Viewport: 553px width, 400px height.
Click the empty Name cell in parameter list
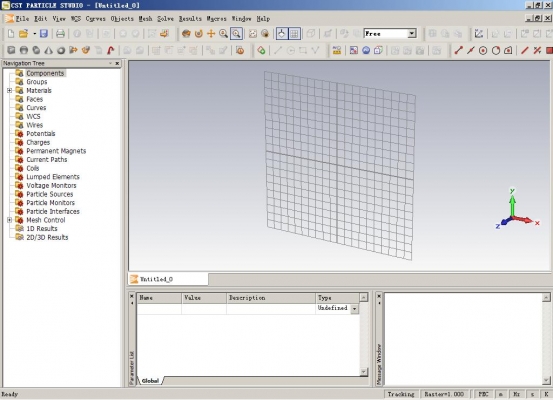pyautogui.click(x=159, y=309)
